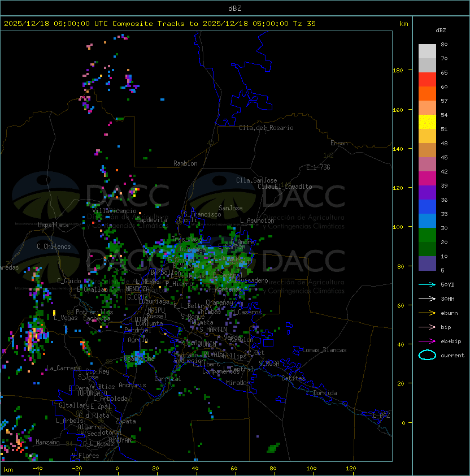Screen dimensions: 470x476
Task: Click the 'Manzano' map label
Action: 47,442
